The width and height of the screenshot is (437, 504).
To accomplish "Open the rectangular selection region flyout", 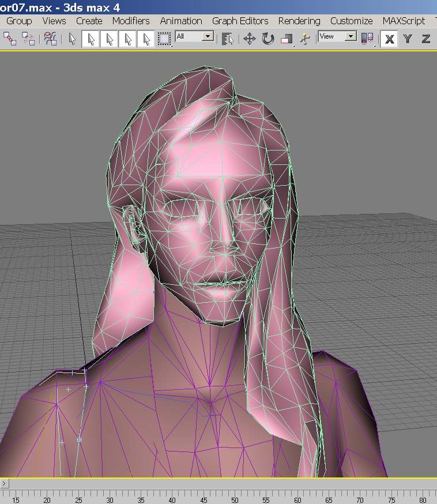I will point(165,39).
